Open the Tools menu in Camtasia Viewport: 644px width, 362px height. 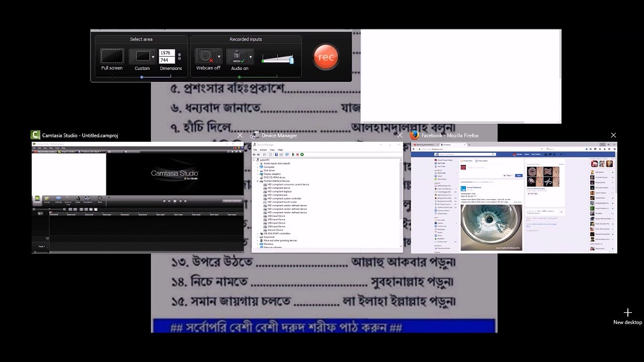(57, 148)
